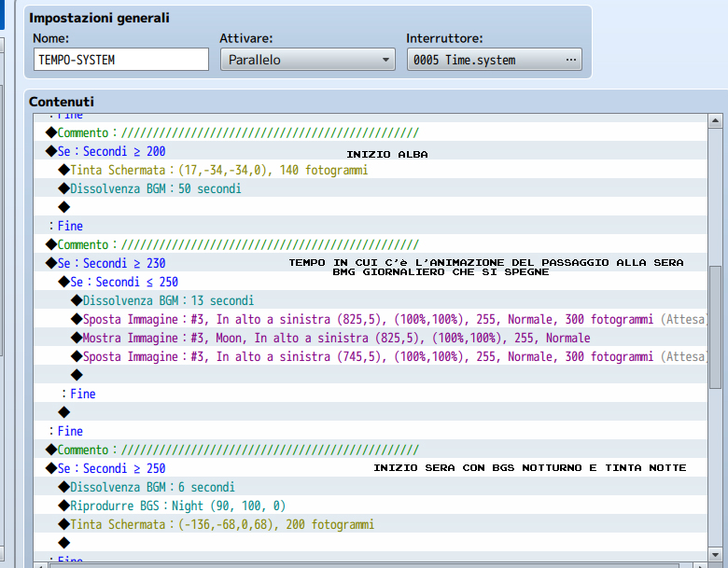Select the empty line under Tinta Schermata 200 fotogrammi

(x=371, y=543)
